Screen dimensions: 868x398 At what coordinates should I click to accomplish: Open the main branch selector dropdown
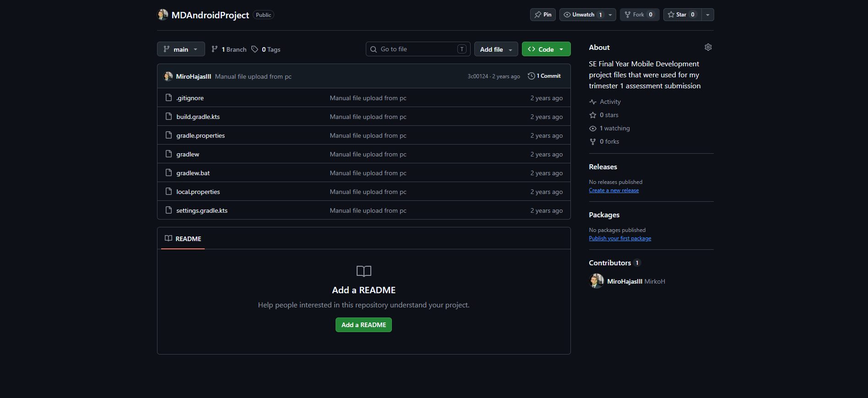[x=181, y=49]
